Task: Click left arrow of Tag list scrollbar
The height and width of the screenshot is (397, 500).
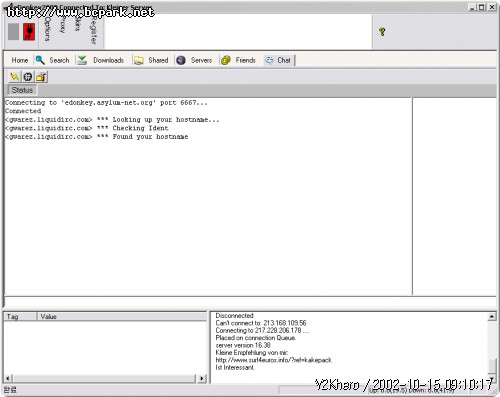Action: coord(8,378)
